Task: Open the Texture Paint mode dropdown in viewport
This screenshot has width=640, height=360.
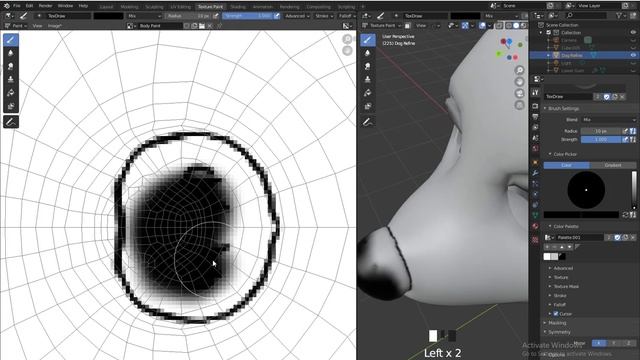Action: coord(381,25)
